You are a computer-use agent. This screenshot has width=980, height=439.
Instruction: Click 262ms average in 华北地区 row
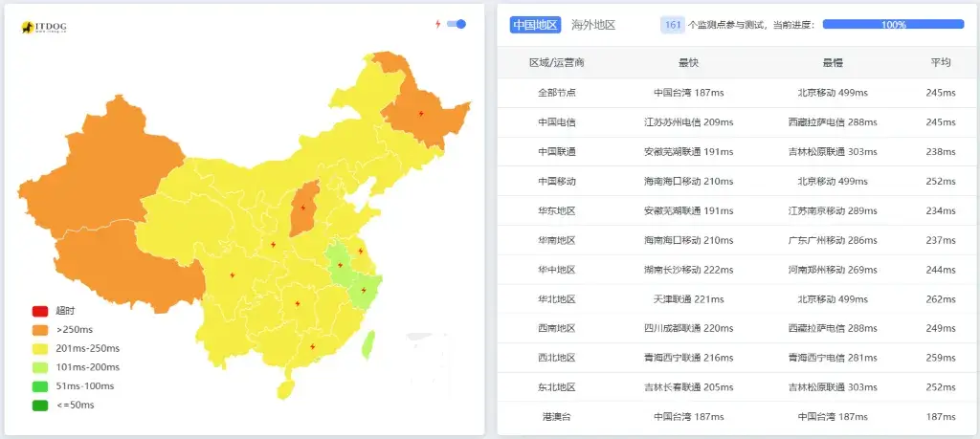(x=941, y=299)
